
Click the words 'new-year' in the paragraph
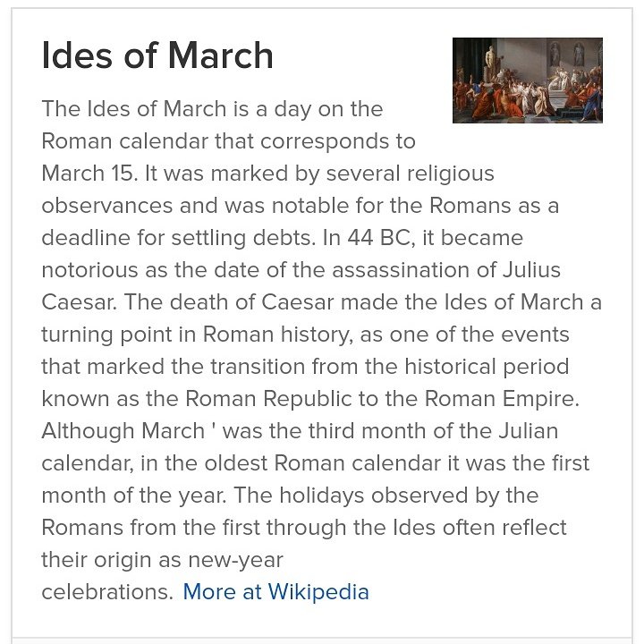[x=236, y=560]
